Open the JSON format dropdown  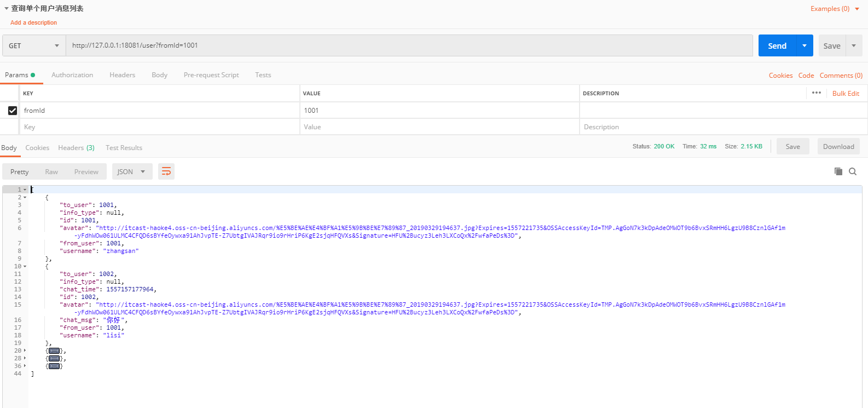pos(131,171)
